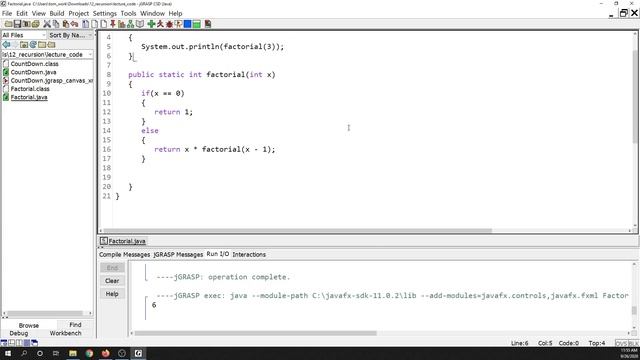Click the last dark-red toolbar icon
The width and height of the screenshot is (640, 360).
coord(208,24)
